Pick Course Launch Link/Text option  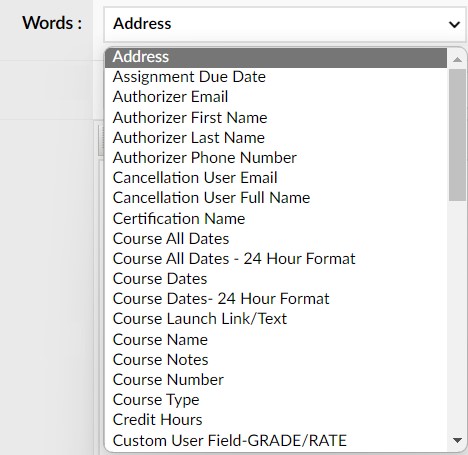tap(276, 319)
